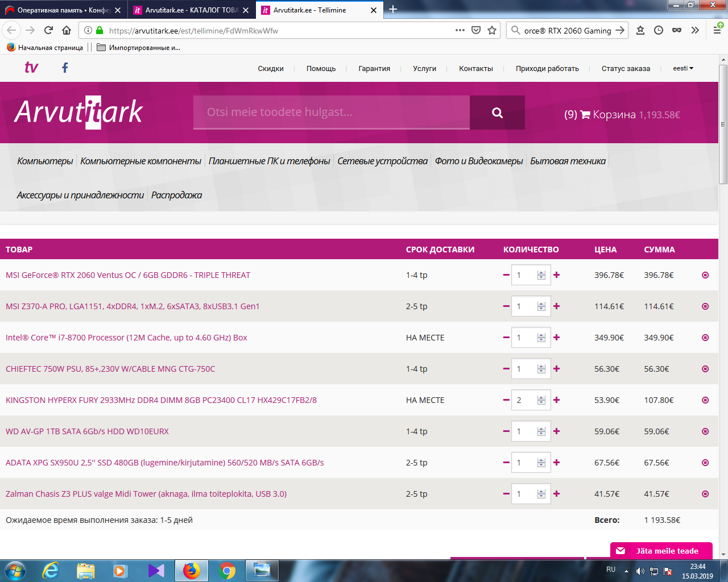Open the Компьютеры category menu
Image resolution: width=728 pixels, height=582 pixels.
(x=45, y=161)
